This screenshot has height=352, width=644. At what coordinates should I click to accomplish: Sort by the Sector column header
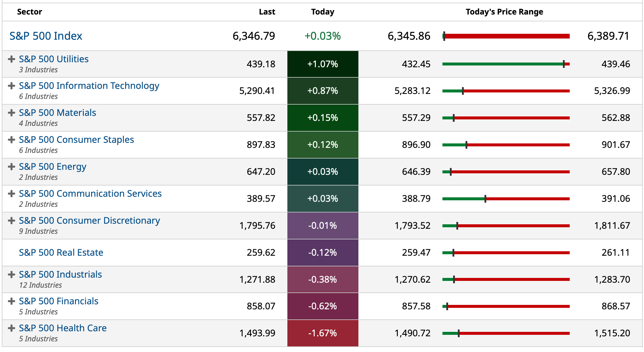30,12
